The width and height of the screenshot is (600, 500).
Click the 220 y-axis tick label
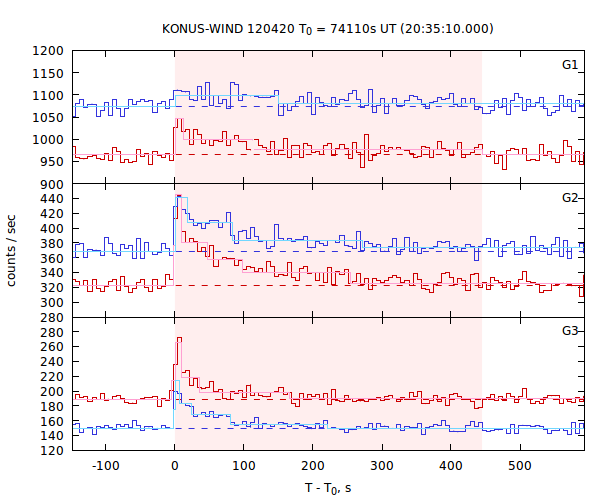coord(52,376)
